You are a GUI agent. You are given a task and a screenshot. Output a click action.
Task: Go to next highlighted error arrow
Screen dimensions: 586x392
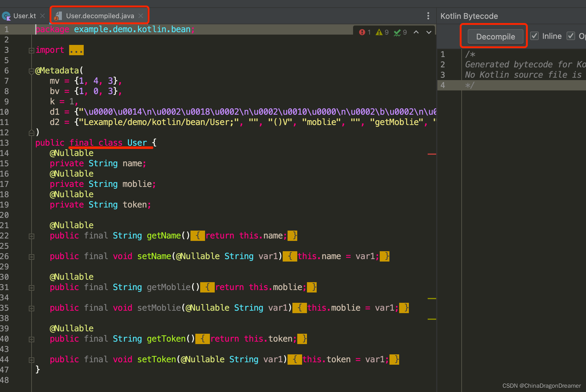click(429, 32)
